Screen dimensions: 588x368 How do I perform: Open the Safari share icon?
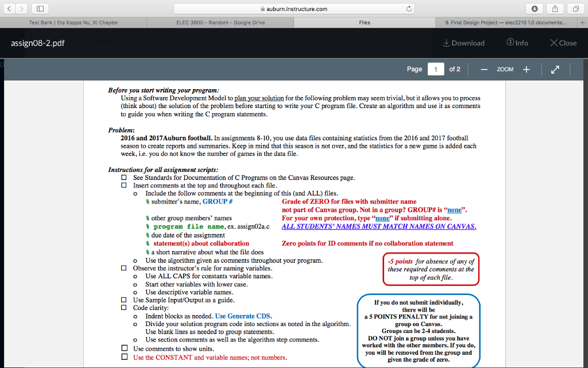[x=555, y=9]
